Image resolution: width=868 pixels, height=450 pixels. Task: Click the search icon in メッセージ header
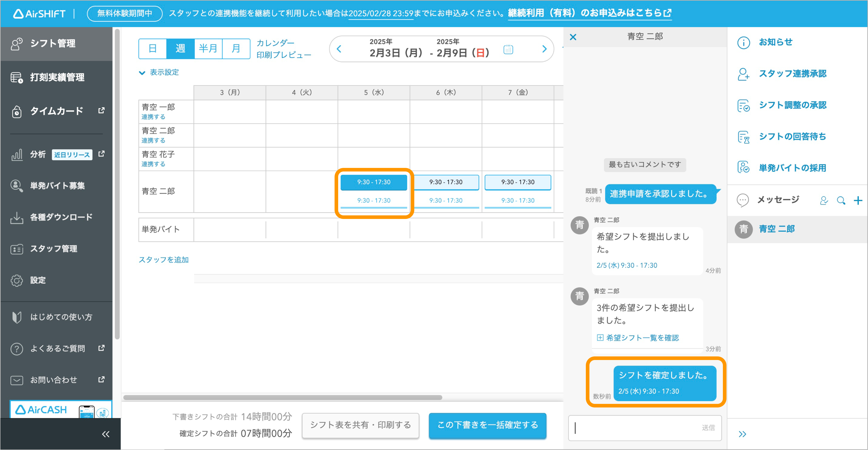point(841,200)
